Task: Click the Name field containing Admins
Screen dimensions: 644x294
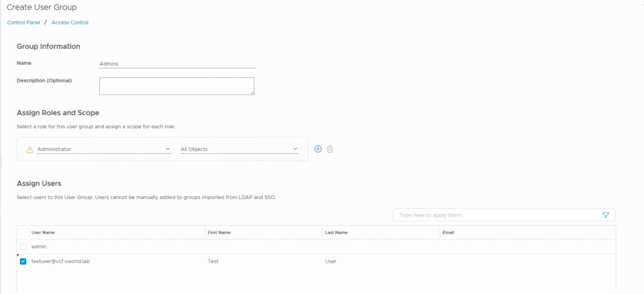Action: coord(177,63)
